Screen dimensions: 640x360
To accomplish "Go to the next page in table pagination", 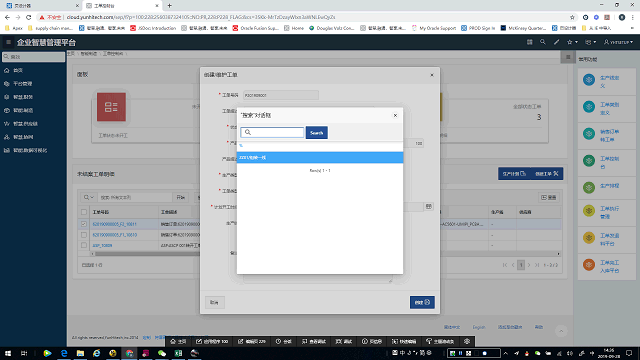I will [x=529, y=265].
